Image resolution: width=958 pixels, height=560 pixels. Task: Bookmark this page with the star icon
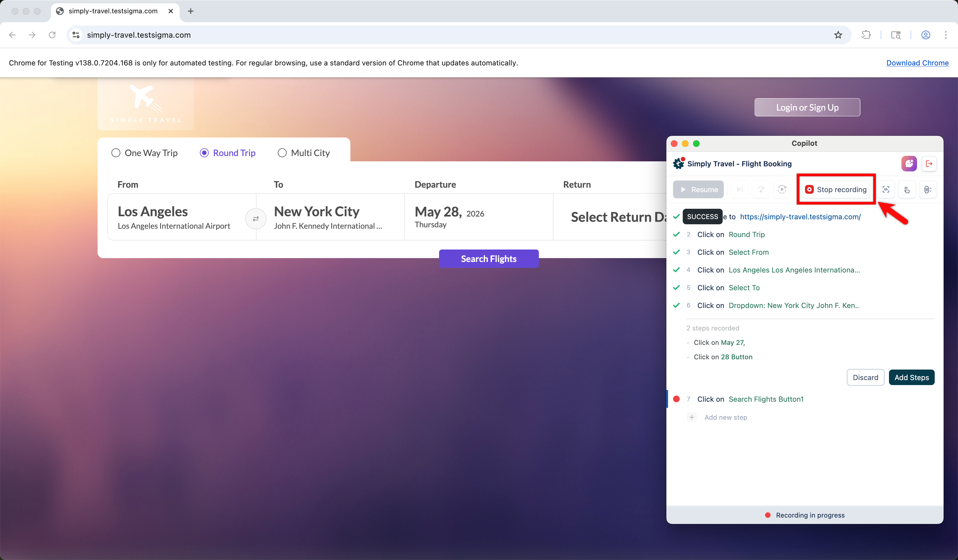[x=838, y=35]
